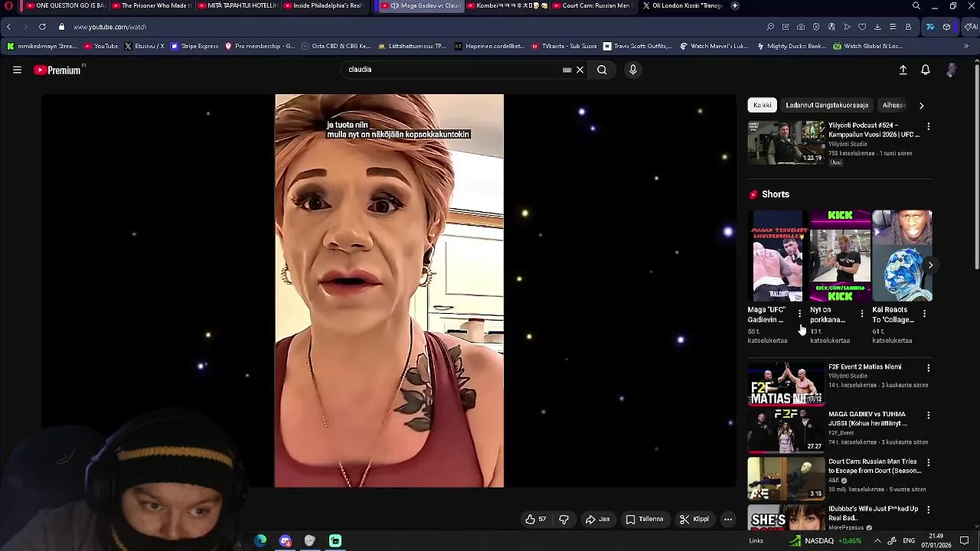Image resolution: width=980 pixels, height=551 pixels.
Task: Open options for F2F Event 2 Matias Niemi
Action: coord(928,368)
